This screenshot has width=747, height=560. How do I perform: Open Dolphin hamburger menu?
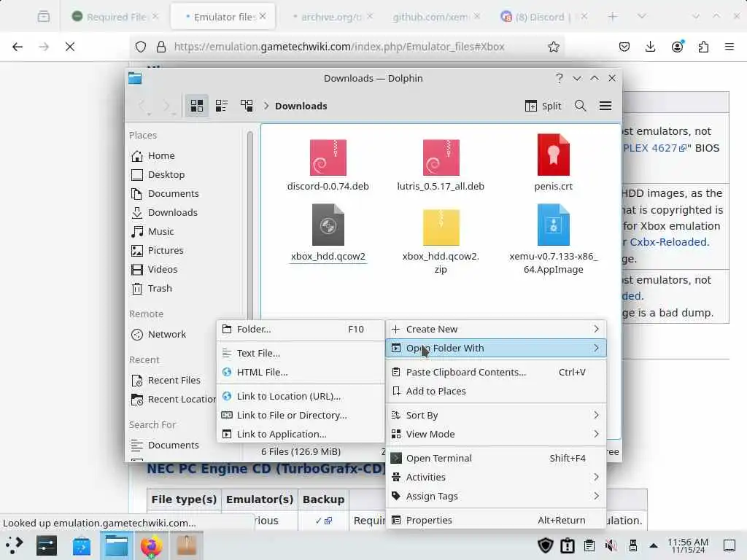[605, 106]
